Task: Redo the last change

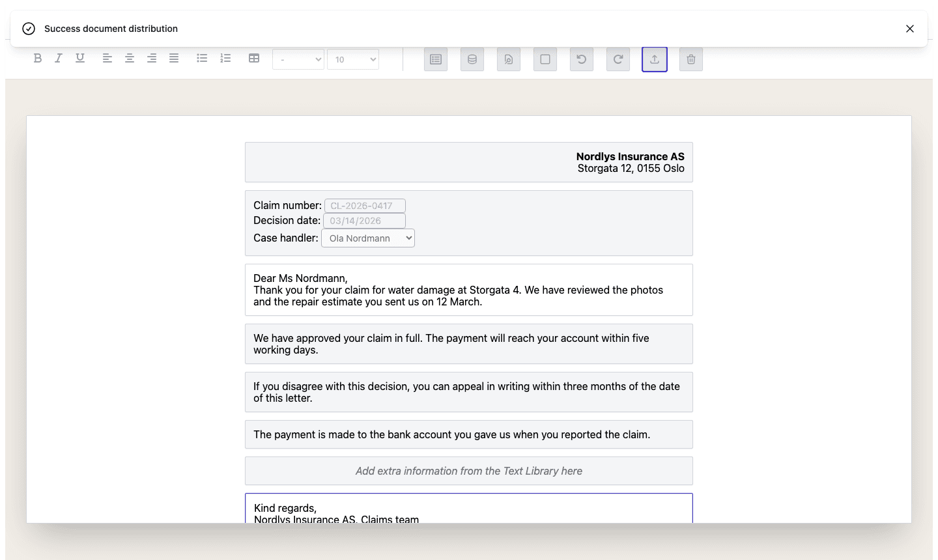Action: (x=618, y=59)
